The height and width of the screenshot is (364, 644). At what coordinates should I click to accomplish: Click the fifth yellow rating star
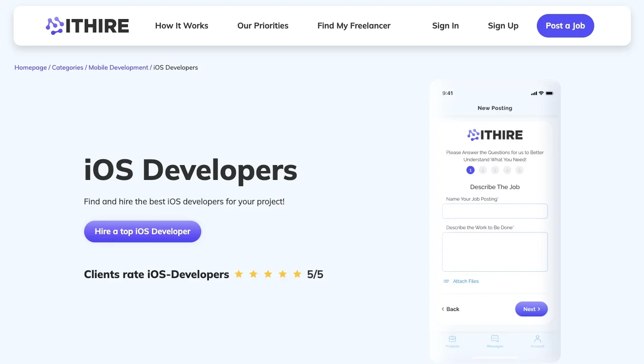(297, 274)
